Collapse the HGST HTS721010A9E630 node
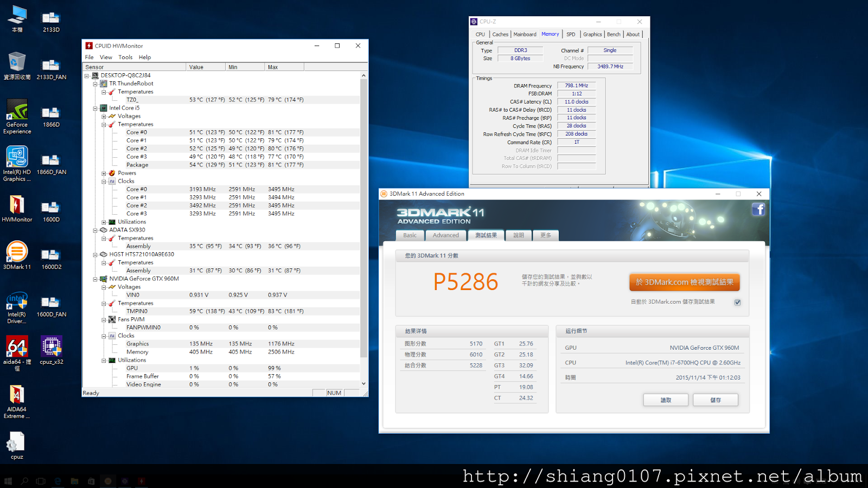This screenshot has height=488, width=868. pos(95,255)
